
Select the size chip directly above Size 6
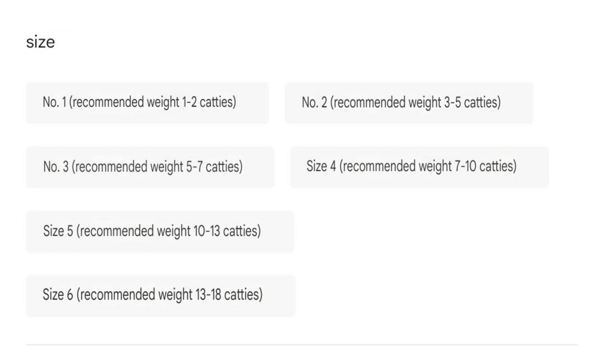tap(160, 232)
